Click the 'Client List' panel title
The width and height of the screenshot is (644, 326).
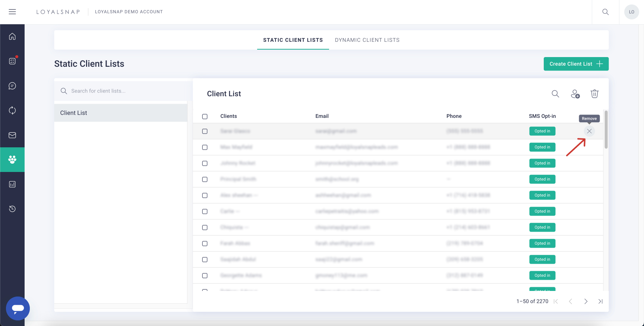pos(224,94)
